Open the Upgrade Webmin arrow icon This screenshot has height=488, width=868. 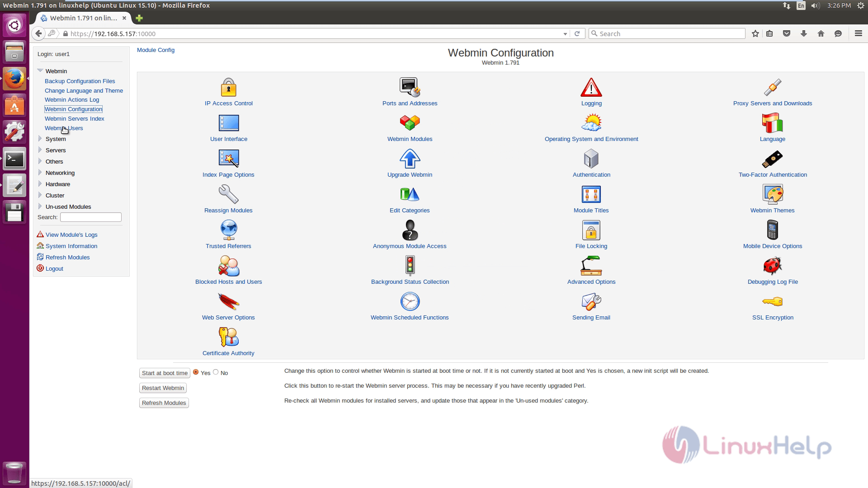point(410,159)
